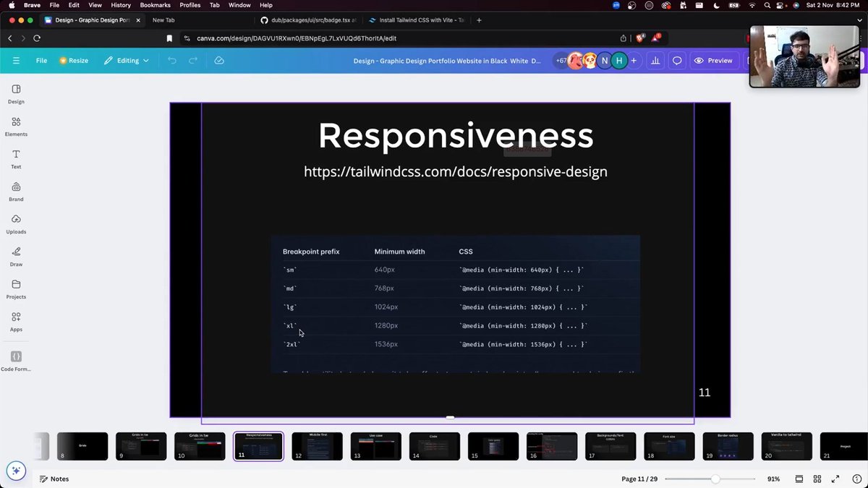Click the design title text in header
This screenshot has width=868, height=488.
447,61
